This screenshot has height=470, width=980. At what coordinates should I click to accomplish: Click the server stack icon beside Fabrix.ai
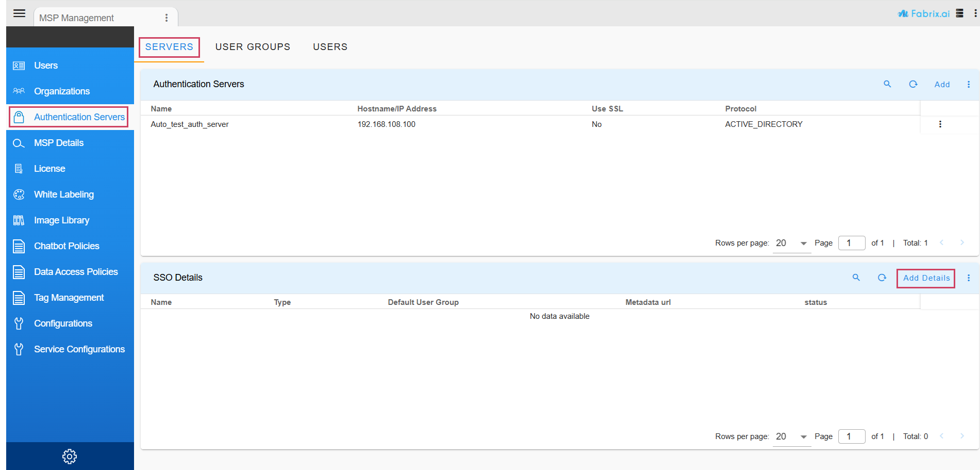tap(959, 13)
